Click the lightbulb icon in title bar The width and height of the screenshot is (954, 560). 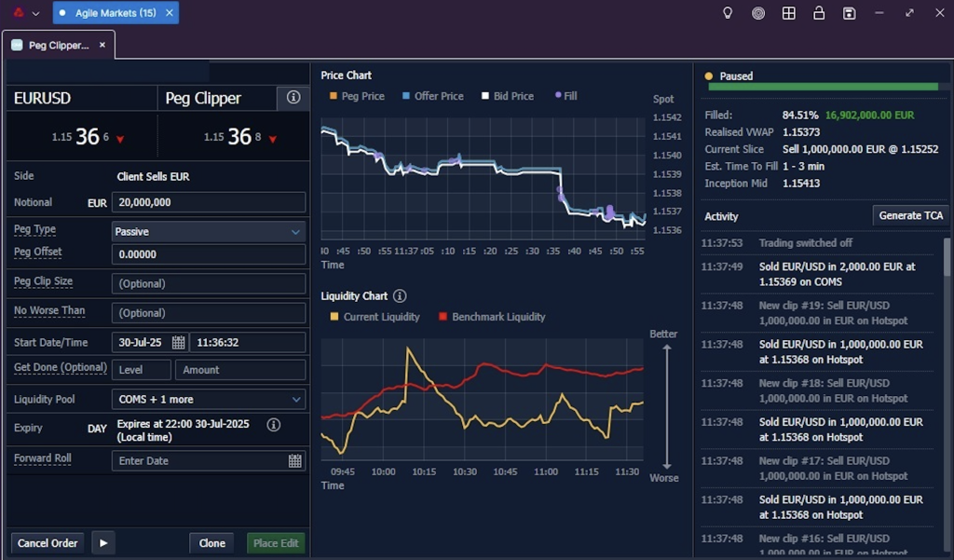(728, 13)
